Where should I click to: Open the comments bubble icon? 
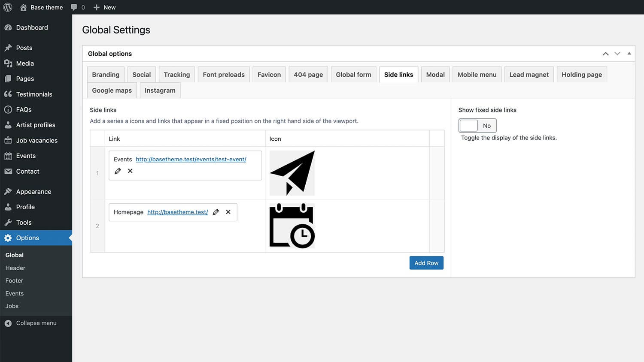point(74,7)
